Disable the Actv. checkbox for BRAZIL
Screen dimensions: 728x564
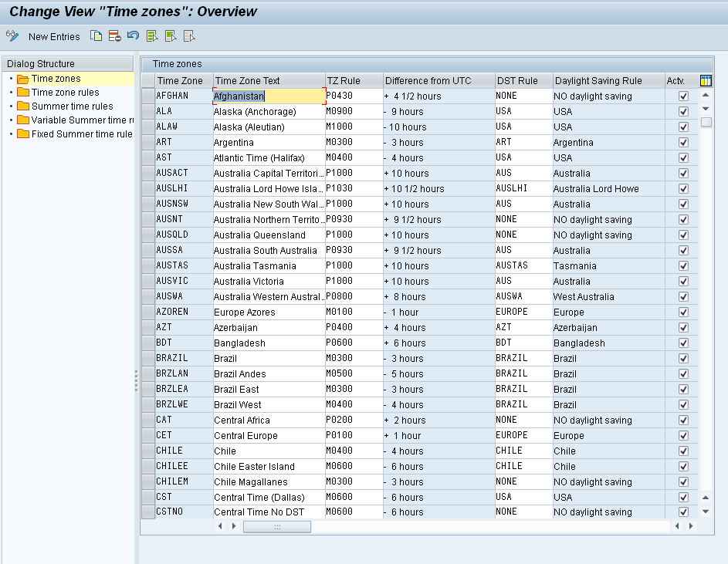[x=683, y=358]
